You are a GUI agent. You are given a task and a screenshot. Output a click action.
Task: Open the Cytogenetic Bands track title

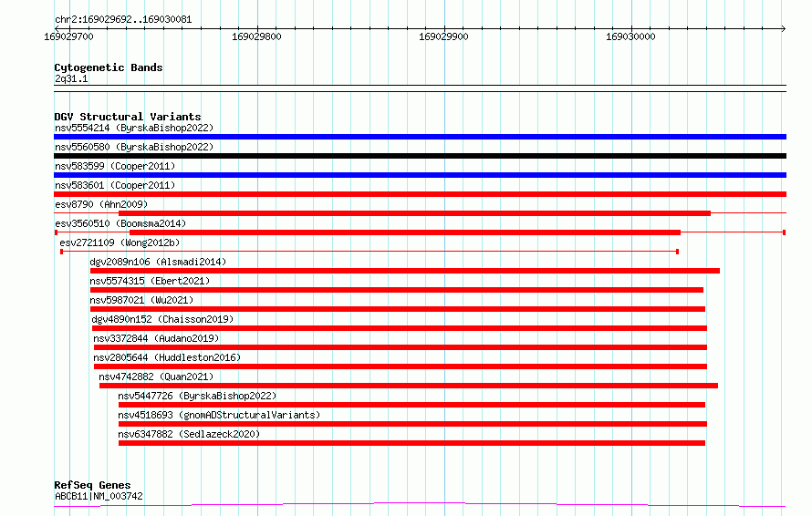click(109, 67)
